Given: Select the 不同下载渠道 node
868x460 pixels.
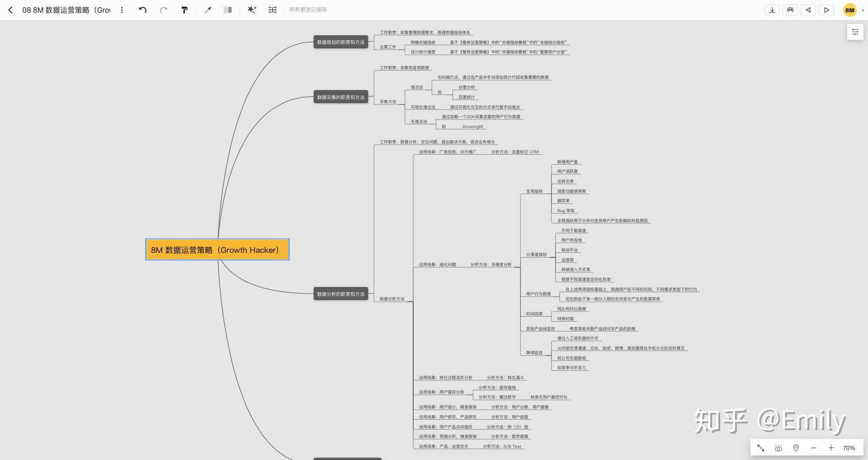Looking at the screenshot, I should (x=574, y=231).
